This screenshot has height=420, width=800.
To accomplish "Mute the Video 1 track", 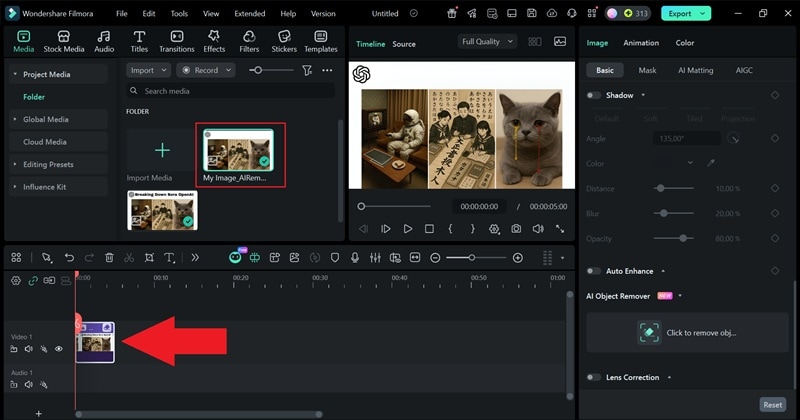I will click(x=29, y=349).
